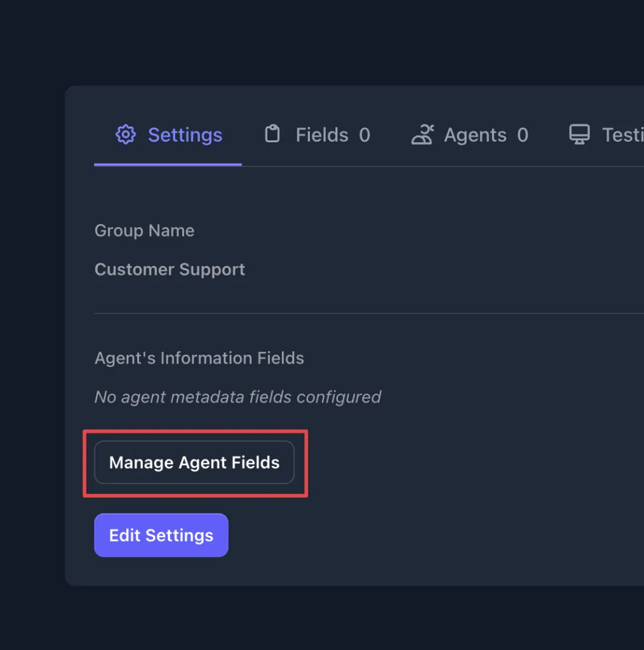Click the divider line below Customer Support
Viewport: 644px width, 650px height.
tap(368, 313)
